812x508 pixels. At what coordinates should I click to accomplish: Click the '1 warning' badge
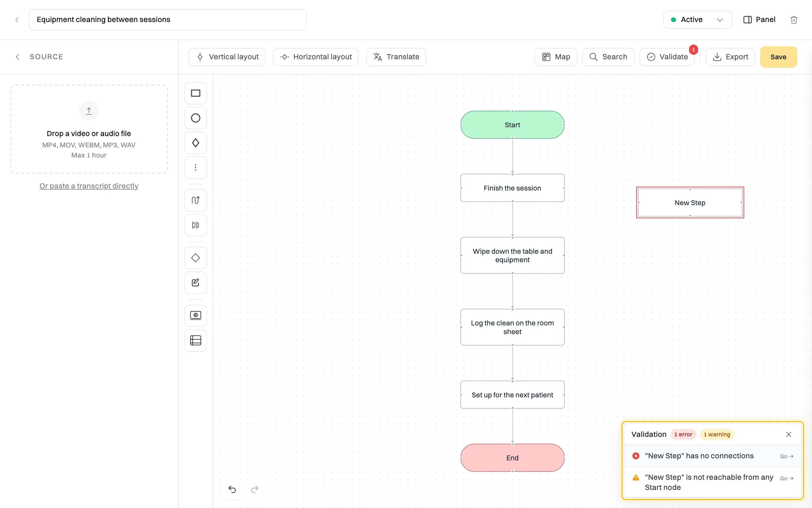717,434
